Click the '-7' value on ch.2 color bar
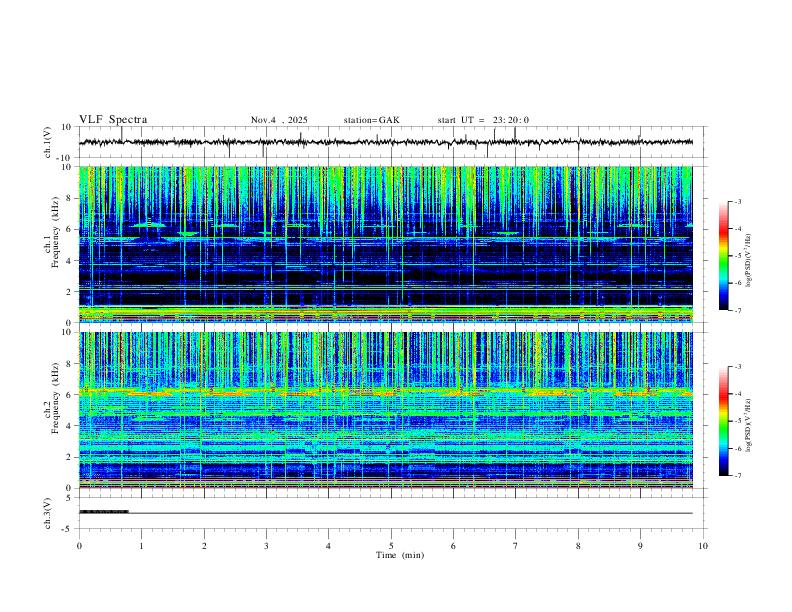 737,475
